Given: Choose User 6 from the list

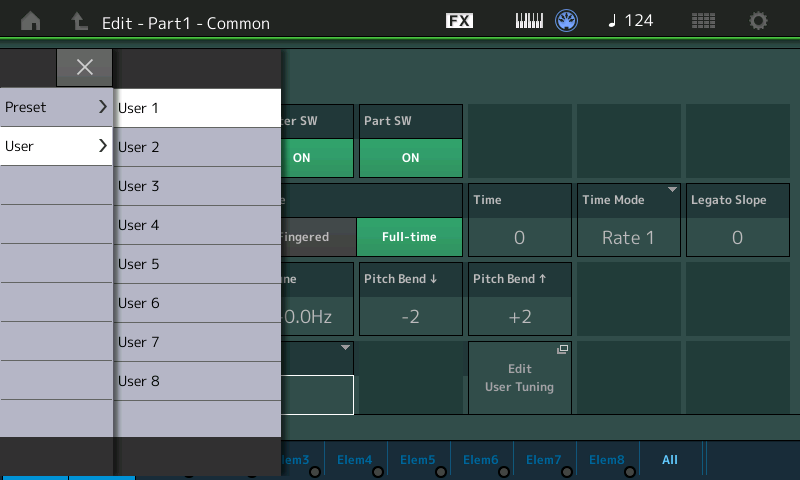Looking at the screenshot, I should [197, 303].
